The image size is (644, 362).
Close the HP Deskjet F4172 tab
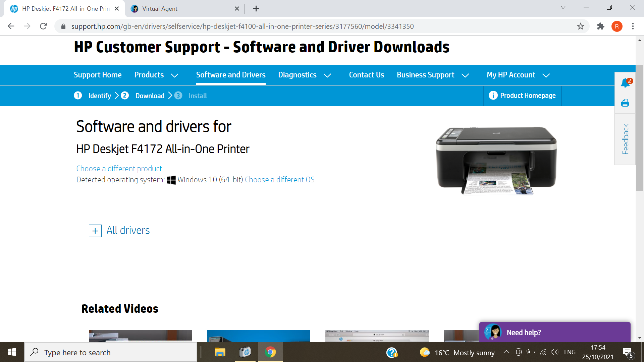(117, 8)
